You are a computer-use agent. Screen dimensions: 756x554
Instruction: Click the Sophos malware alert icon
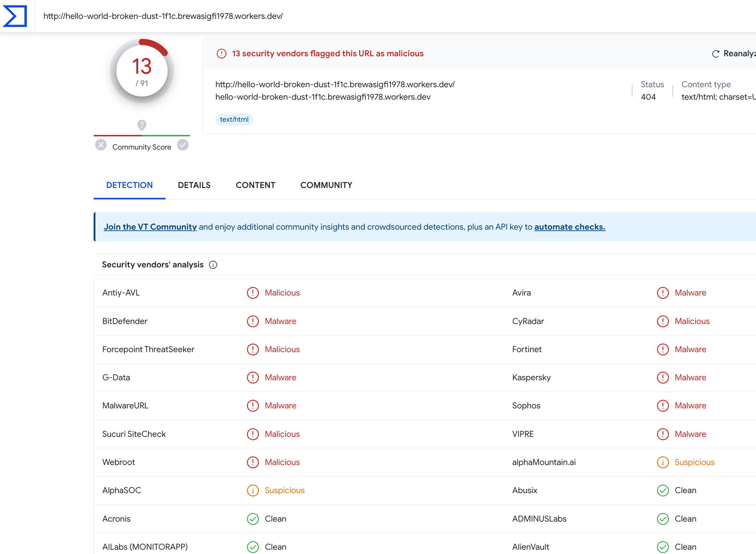pos(663,406)
